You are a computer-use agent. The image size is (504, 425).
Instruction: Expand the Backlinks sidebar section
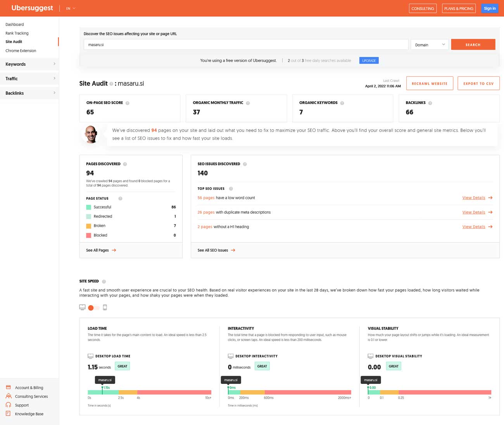(x=29, y=93)
